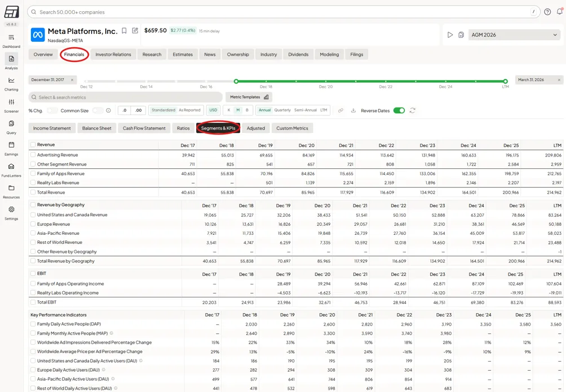Image resolution: width=566 pixels, height=392 pixels.
Task: Click the download icon in toolbar
Action: click(x=353, y=110)
